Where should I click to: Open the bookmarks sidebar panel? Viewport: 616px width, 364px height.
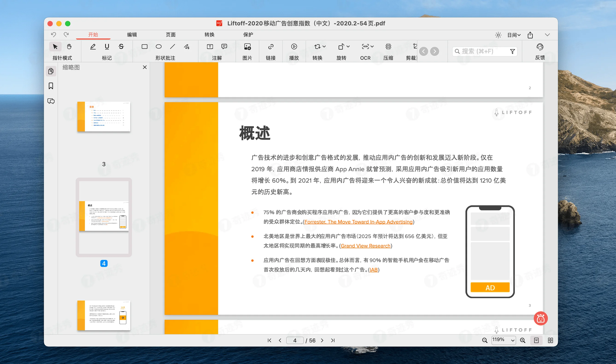pyautogui.click(x=51, y=86)
